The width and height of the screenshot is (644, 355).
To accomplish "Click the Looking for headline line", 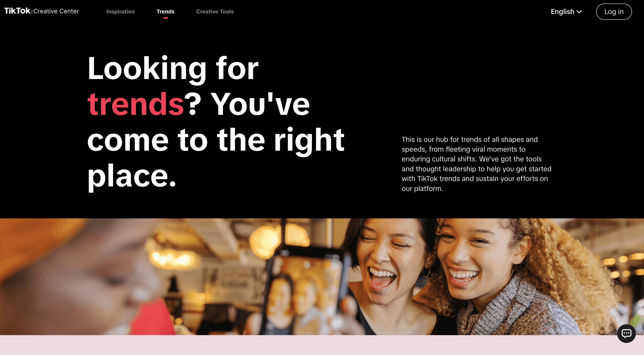I will (x=173, y=69).
